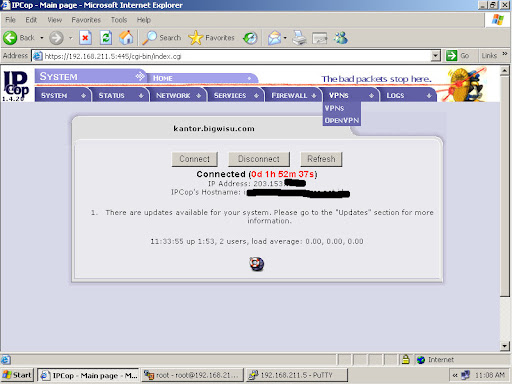
Task: Click kantor.bigwisu.com hostname heading
Action: pos(214,129)
